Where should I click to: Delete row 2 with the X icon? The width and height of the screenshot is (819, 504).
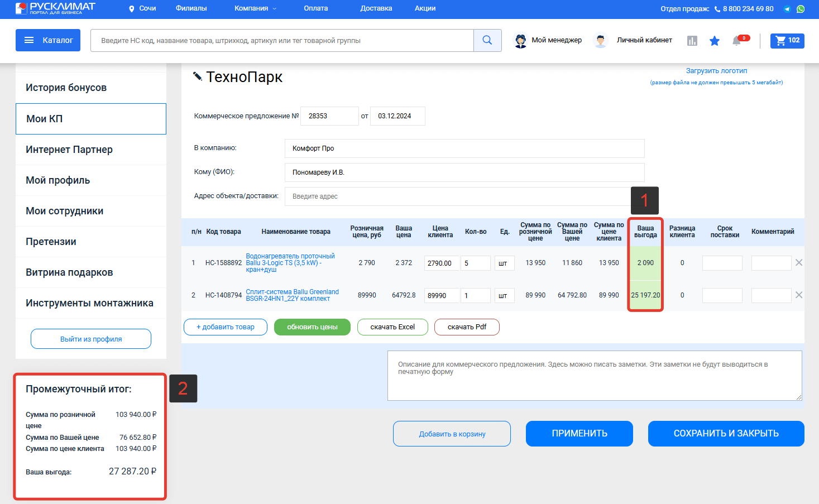pos(799,295)
